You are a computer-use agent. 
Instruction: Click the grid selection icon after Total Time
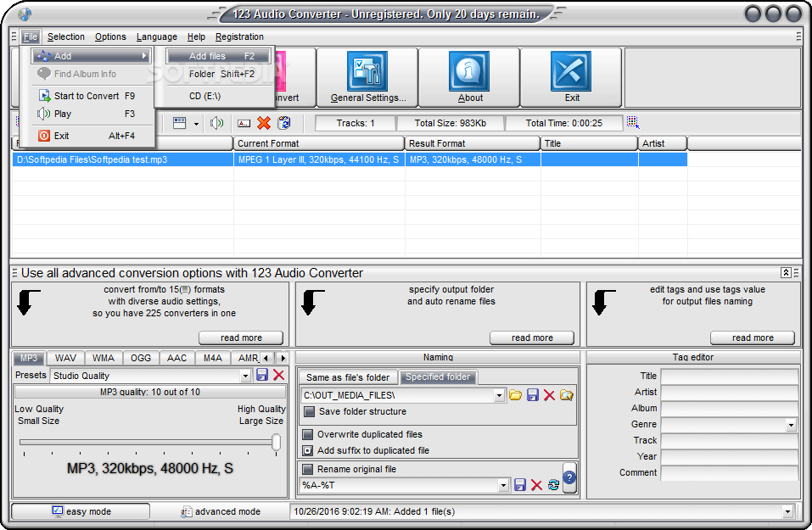(633, 123)
